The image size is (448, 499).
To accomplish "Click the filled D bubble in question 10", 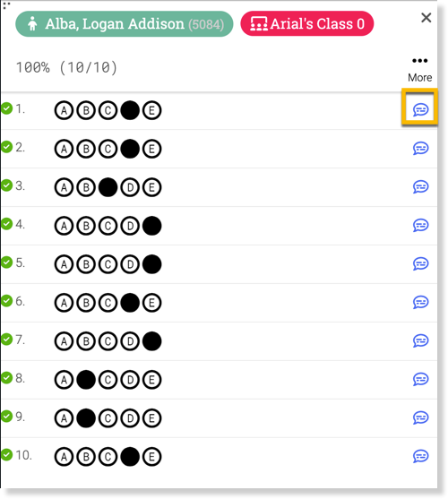I will 130,457.
